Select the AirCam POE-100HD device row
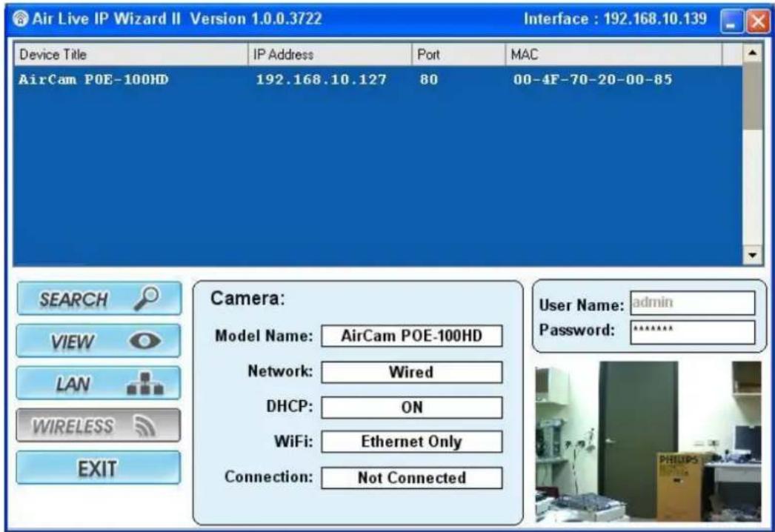775x532 pixels. pos(378,79)
